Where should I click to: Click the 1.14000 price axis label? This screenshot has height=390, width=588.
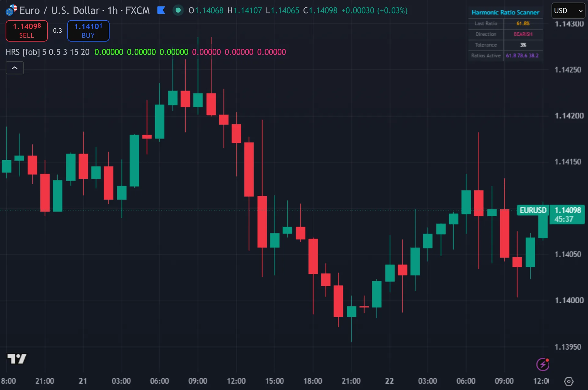(x=569, y=300)
